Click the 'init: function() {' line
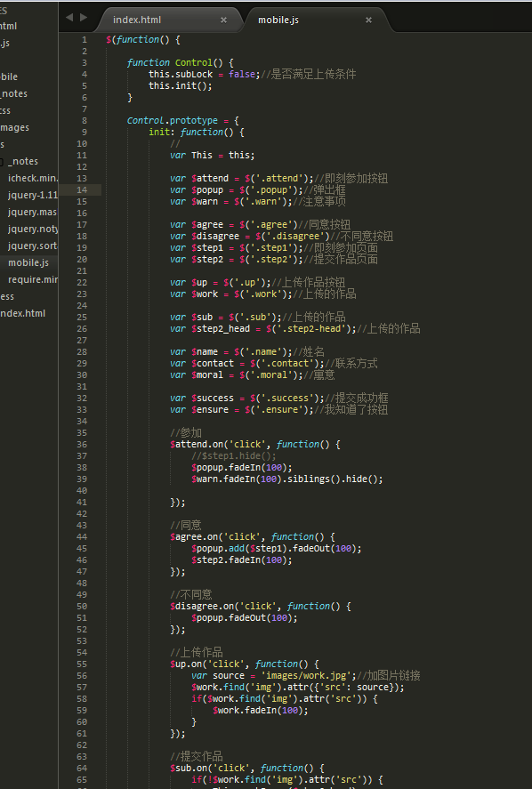 197,133
